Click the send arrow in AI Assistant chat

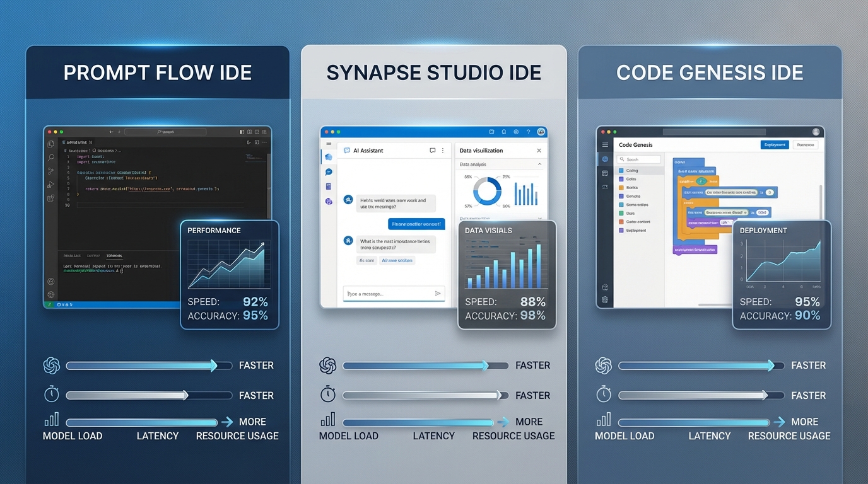pyautogui.click(x=438, y=294)
